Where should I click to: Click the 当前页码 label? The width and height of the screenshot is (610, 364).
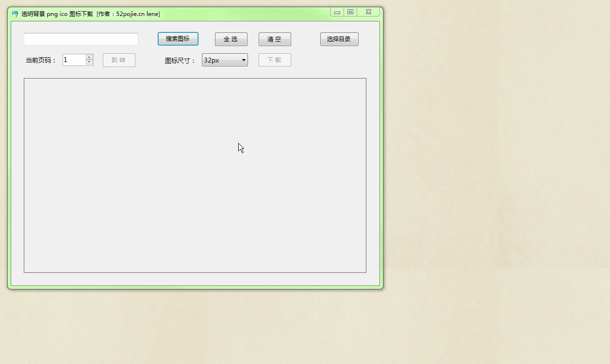tap(41, 61)
